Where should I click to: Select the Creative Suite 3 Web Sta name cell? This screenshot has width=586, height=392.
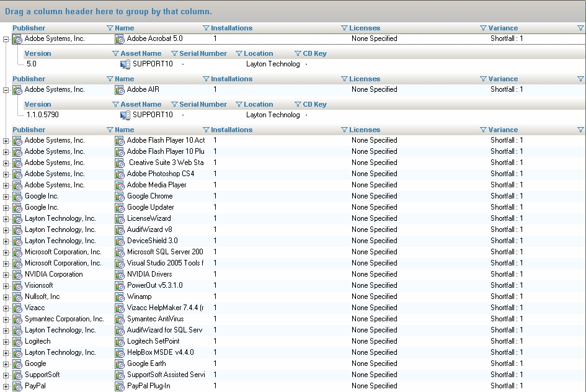[166, 163]
